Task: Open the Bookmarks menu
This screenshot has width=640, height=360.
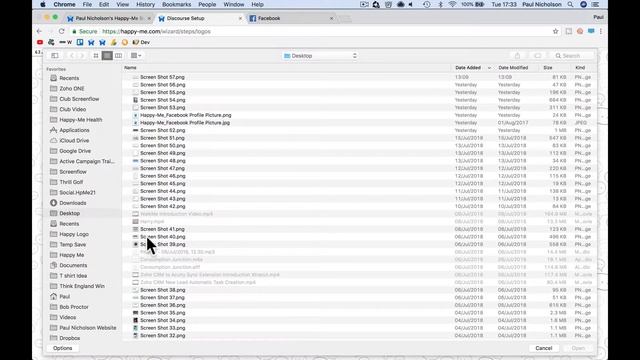Action: pos(176,4)
